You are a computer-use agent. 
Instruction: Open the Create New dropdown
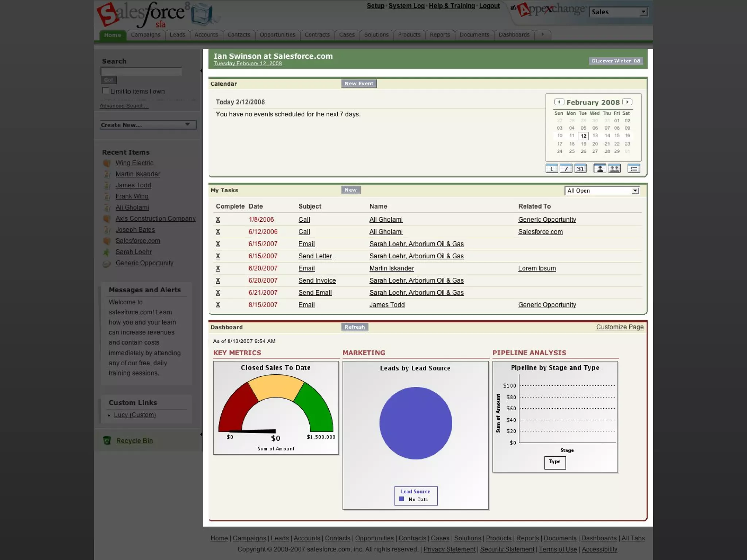point(148,125)
